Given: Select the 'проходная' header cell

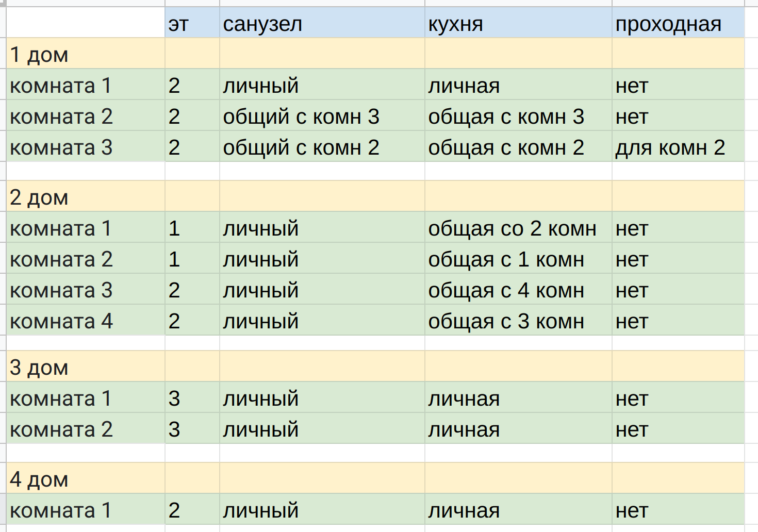Looking at the screenshot, I should 679,23.
